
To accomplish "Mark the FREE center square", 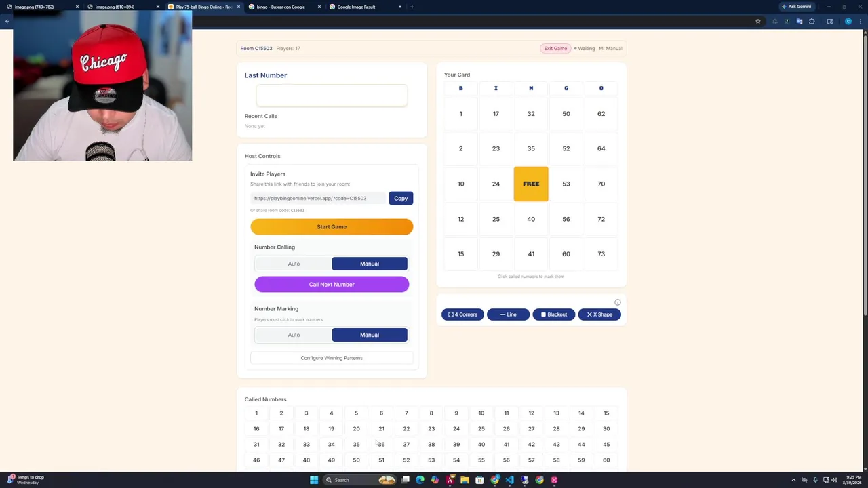I will tap(531, 184).
